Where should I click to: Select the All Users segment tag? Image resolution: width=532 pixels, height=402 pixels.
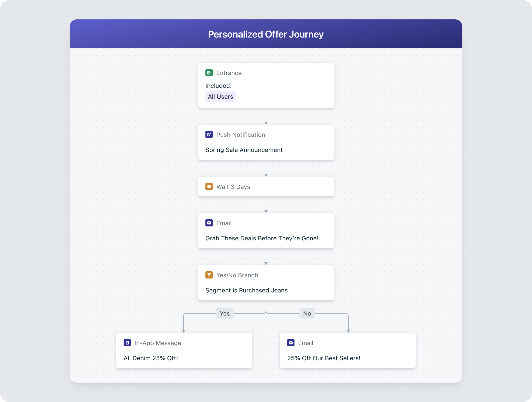click(220, 97)
